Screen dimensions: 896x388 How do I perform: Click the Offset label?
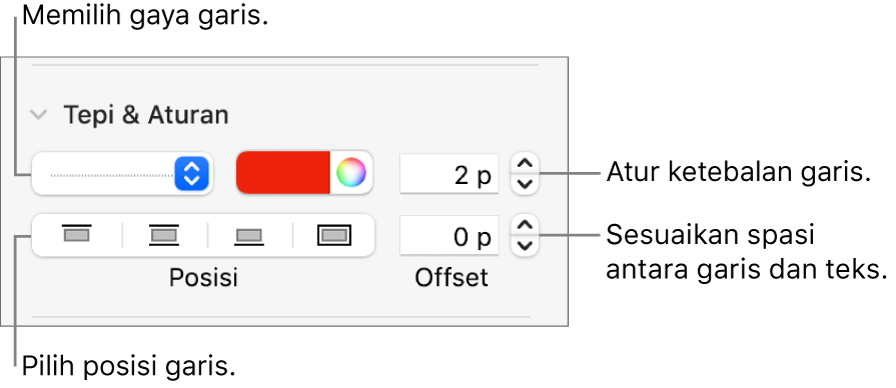pos(451,278)
